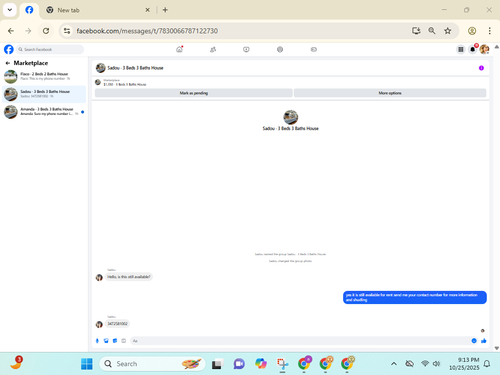Click Sadou's avatar beside the first message
The width and height of the screenshot is (500, 375).
pos(99,277)
